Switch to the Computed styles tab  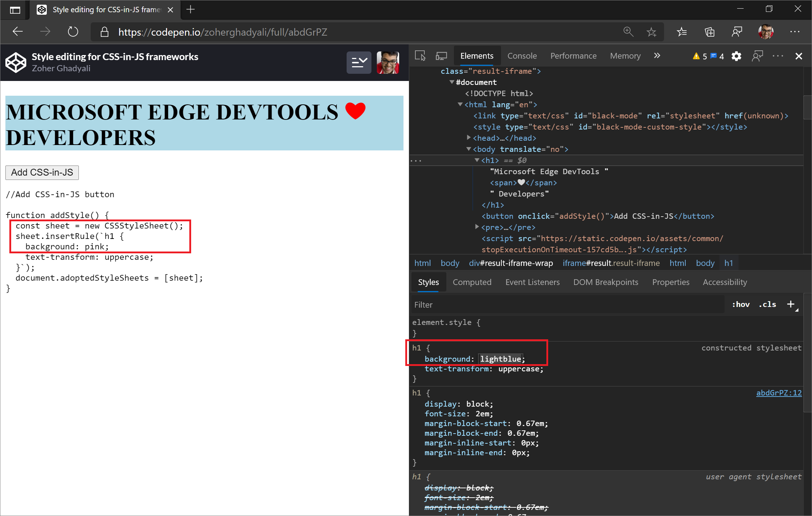click(x=472, y=282)
